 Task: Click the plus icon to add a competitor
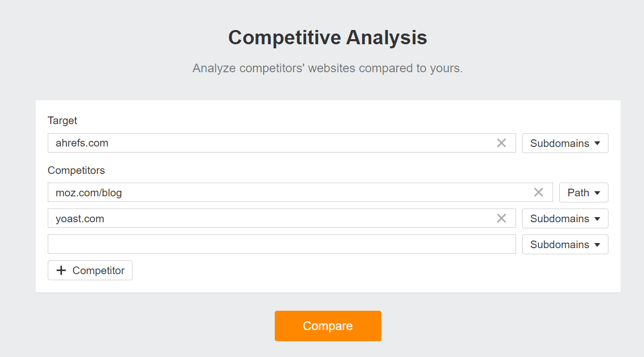tap(61, 270)
